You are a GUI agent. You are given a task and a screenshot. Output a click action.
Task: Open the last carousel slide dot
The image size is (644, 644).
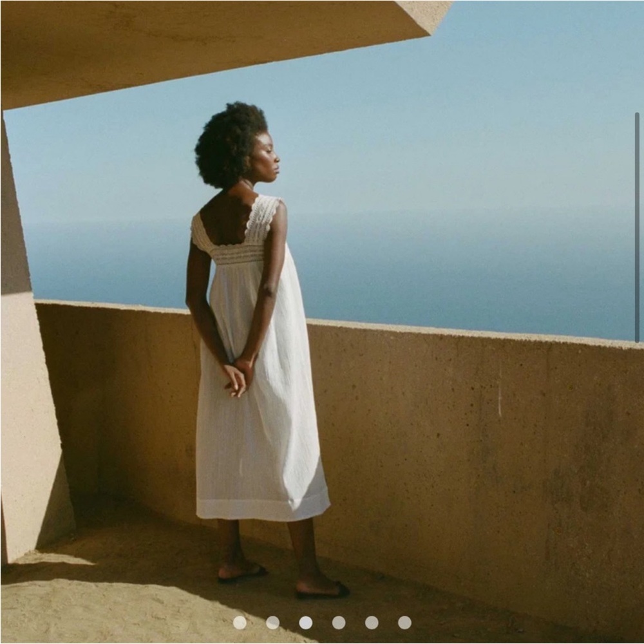coord(404,622)
